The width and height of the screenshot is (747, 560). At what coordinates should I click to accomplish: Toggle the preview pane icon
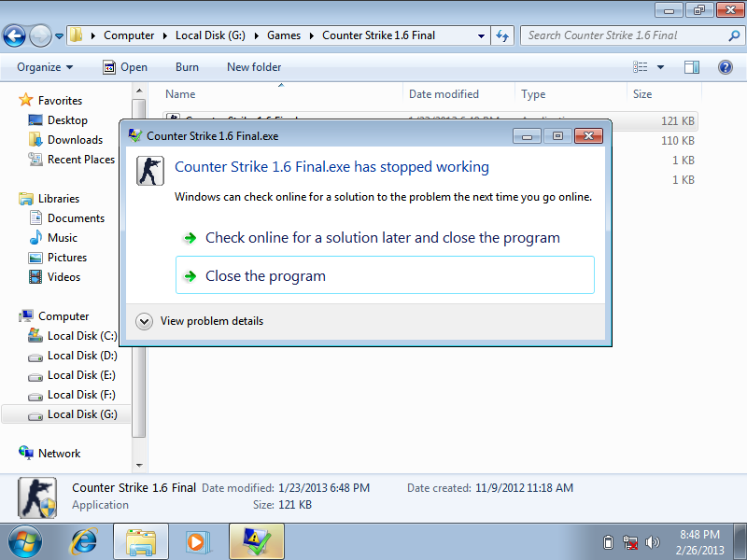point(692,67)
